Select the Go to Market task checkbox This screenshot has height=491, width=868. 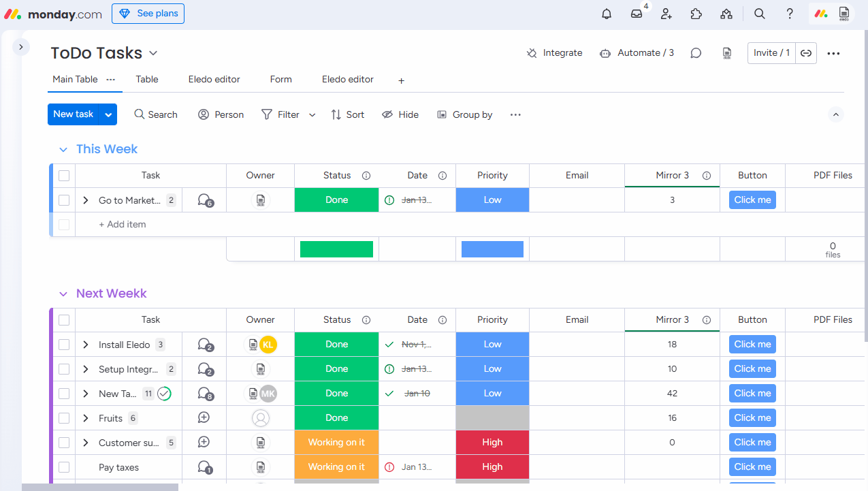tap(64, 200)
